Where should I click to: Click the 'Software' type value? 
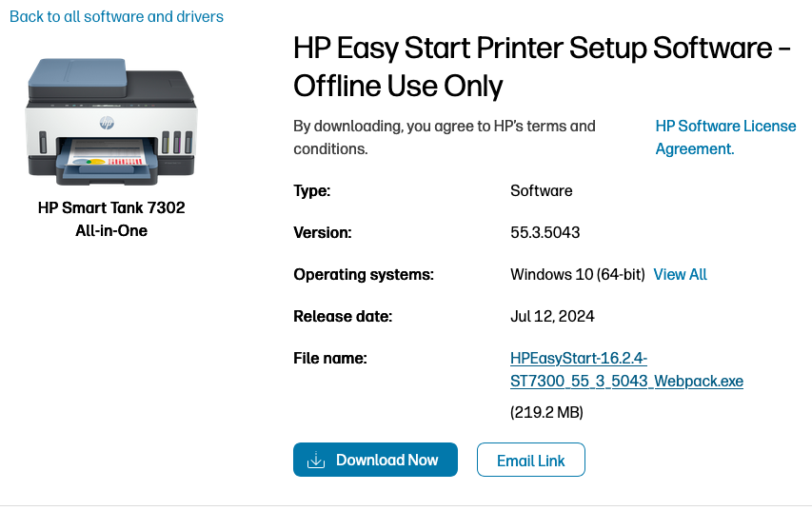coord(542,190)
